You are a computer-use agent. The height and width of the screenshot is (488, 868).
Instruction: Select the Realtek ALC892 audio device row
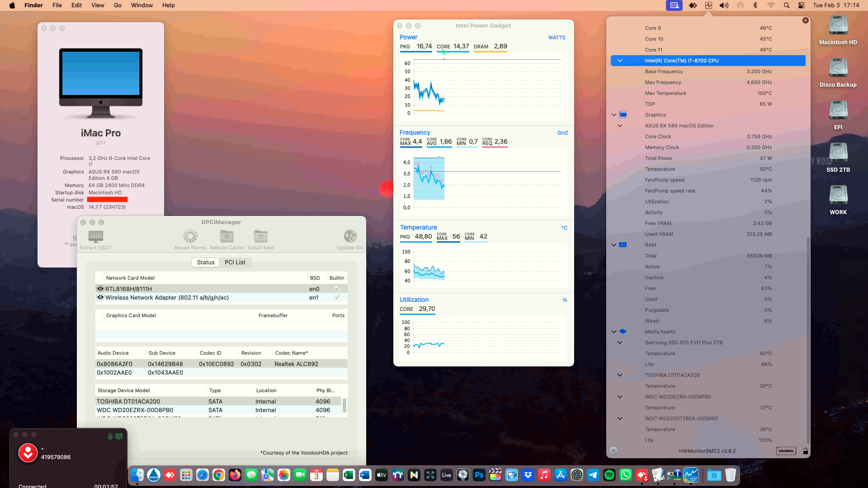[x=222, y=364]
